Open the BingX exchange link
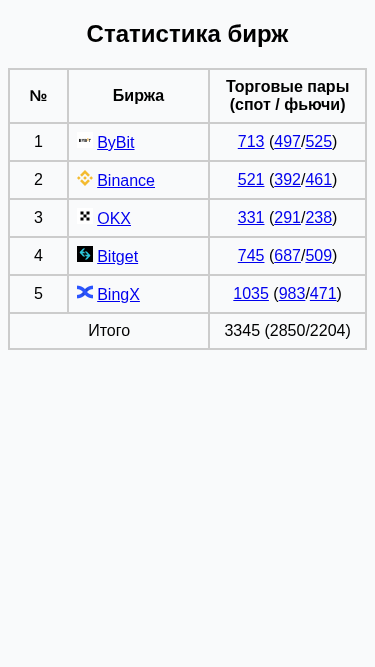 [118, 294]
